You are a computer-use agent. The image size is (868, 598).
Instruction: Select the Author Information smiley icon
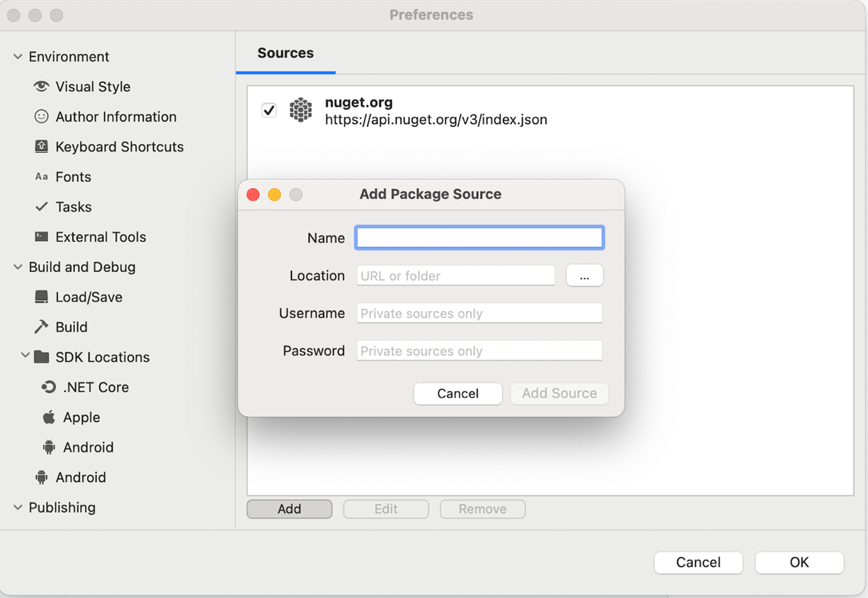point(42,116)
